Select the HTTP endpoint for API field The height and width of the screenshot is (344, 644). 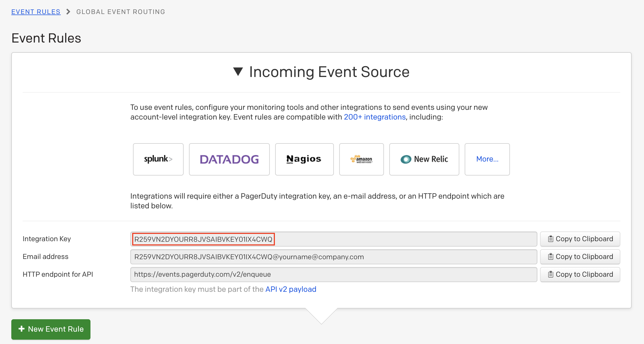[x=333, y=275]
